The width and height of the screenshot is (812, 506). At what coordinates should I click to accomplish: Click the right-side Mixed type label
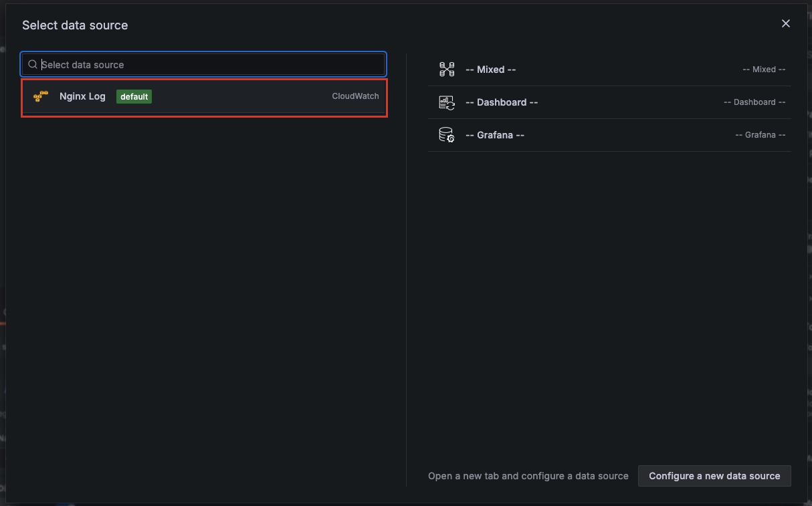pos(764,70)
